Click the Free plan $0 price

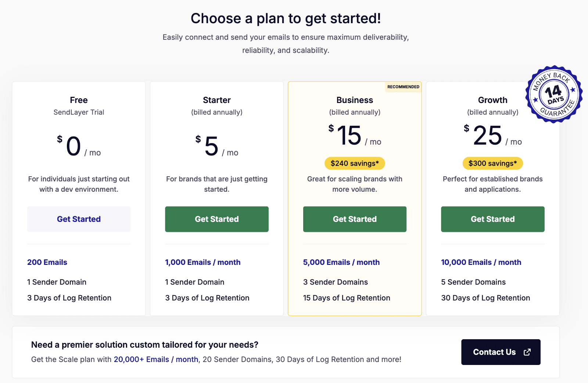point(73,146)
